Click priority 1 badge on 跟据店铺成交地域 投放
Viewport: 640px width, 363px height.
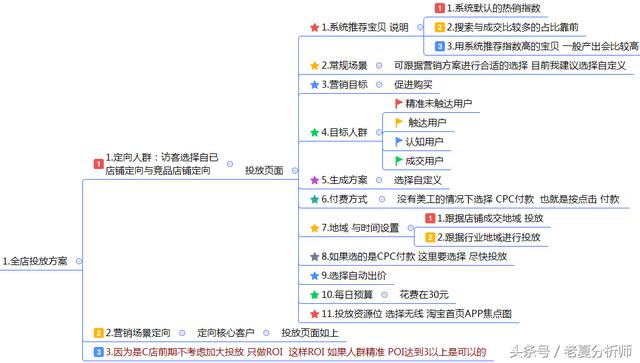430,218
